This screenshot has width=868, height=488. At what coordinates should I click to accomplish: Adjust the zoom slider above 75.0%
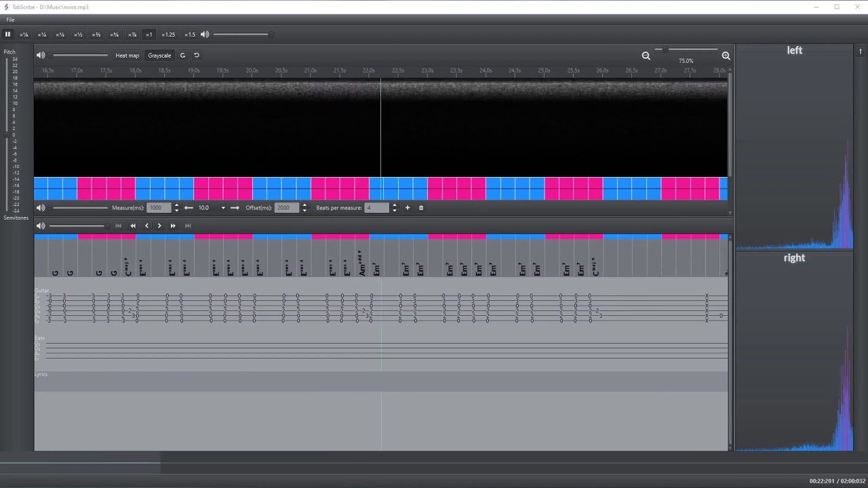click(686, 49)
